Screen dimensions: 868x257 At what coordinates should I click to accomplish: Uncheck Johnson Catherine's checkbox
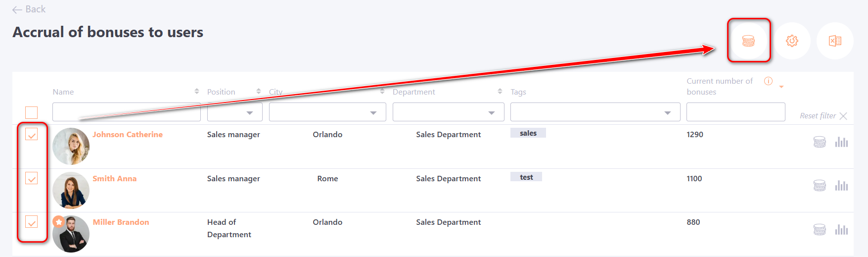pyautogui.click(x=32, y=134)
